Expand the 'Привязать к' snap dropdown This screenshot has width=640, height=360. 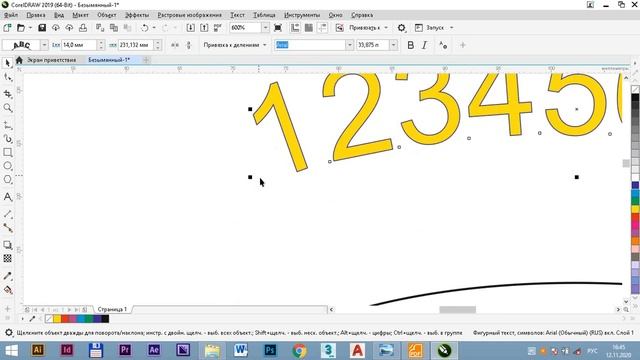(x=386, y=28)
